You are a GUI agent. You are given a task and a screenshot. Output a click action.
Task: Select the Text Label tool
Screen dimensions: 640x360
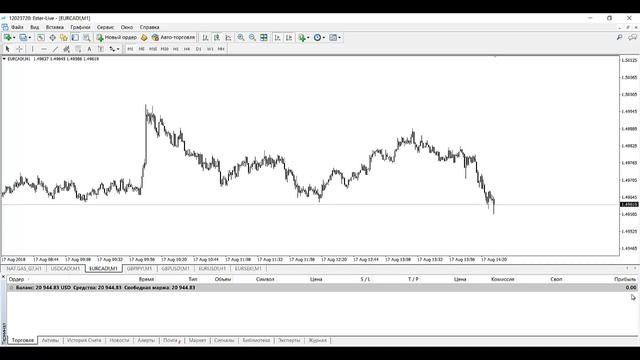(x=101, y=49)
